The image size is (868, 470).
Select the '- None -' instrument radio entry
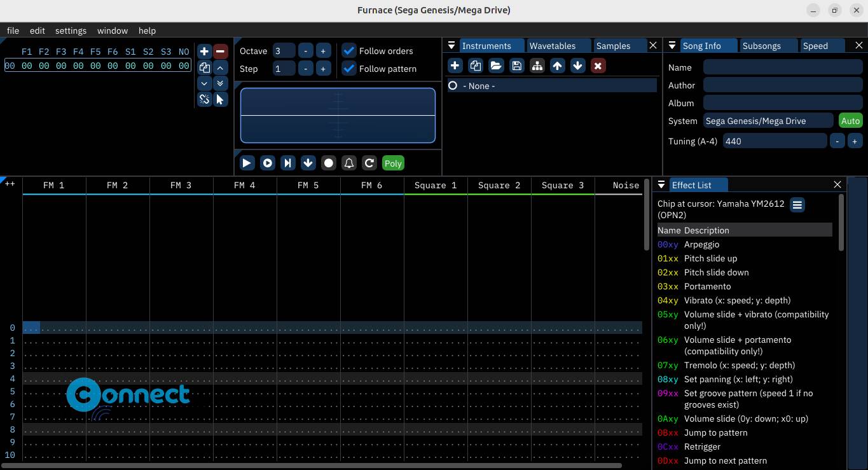tap(552, 86)
